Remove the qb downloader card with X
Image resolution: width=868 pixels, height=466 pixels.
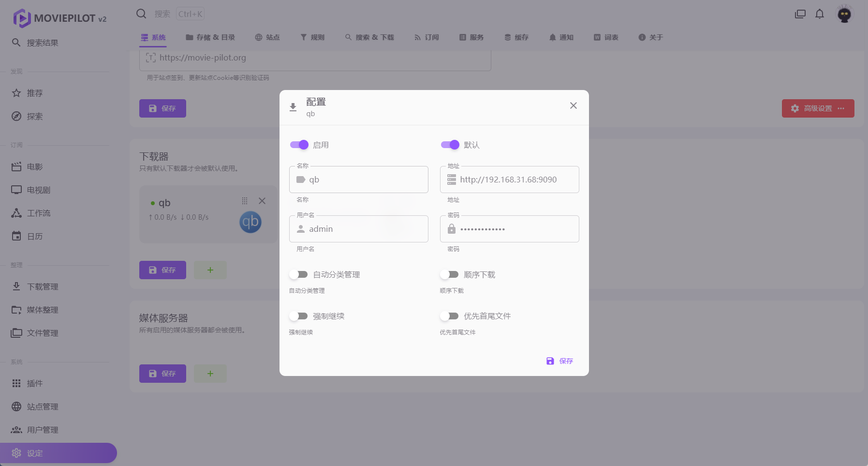pyautogui.click(x=262, y=201)
